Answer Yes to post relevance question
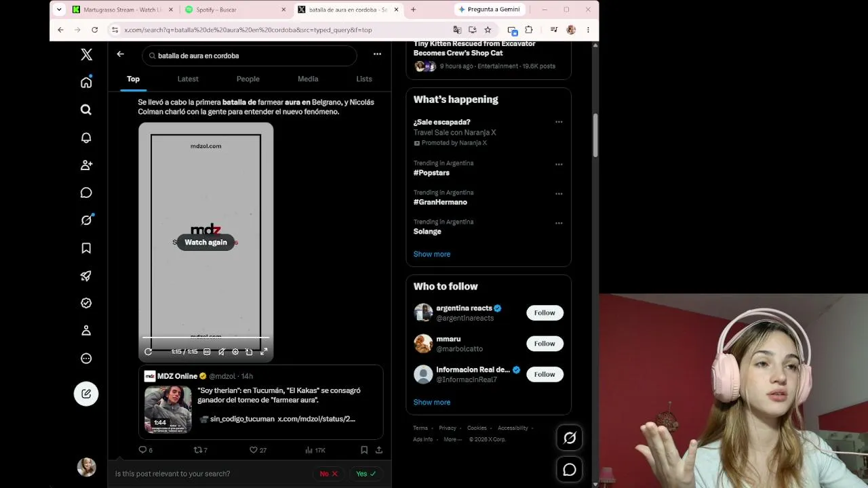The width and height of the screenshot is (868, 488). 366,474
